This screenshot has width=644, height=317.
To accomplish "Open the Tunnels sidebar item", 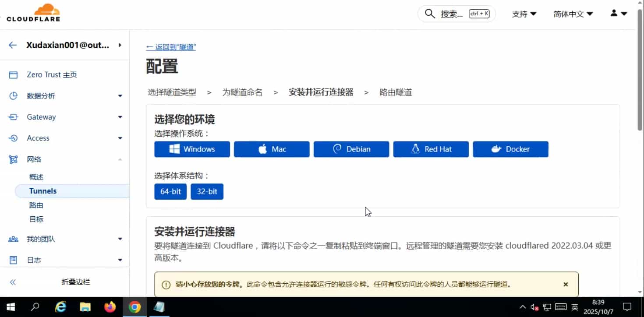I will [x=43, y=191].
